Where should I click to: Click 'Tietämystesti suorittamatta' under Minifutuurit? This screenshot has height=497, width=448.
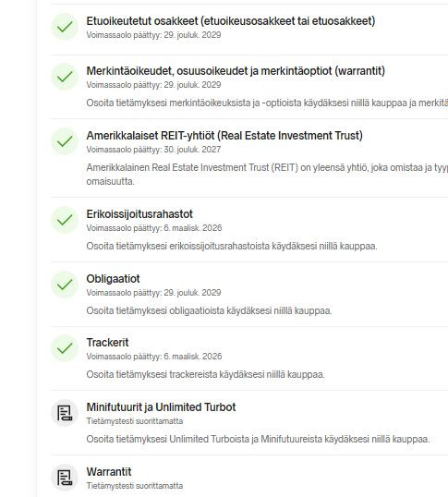point(135,421)
